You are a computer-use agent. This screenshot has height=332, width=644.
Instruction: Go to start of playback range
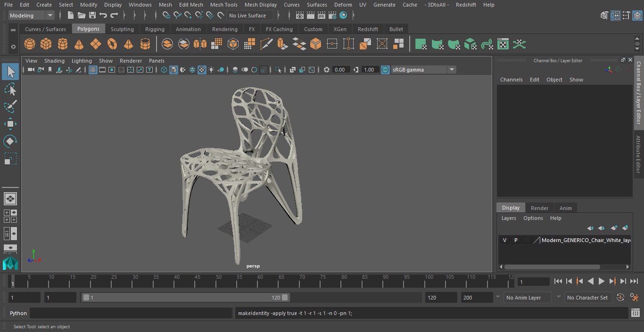[x=558, y=281]
